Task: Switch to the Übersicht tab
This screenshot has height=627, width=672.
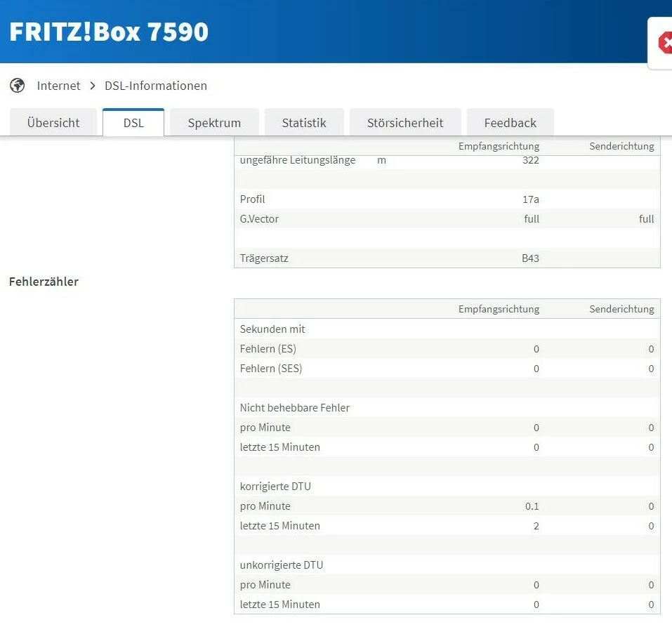Action: 53,123
